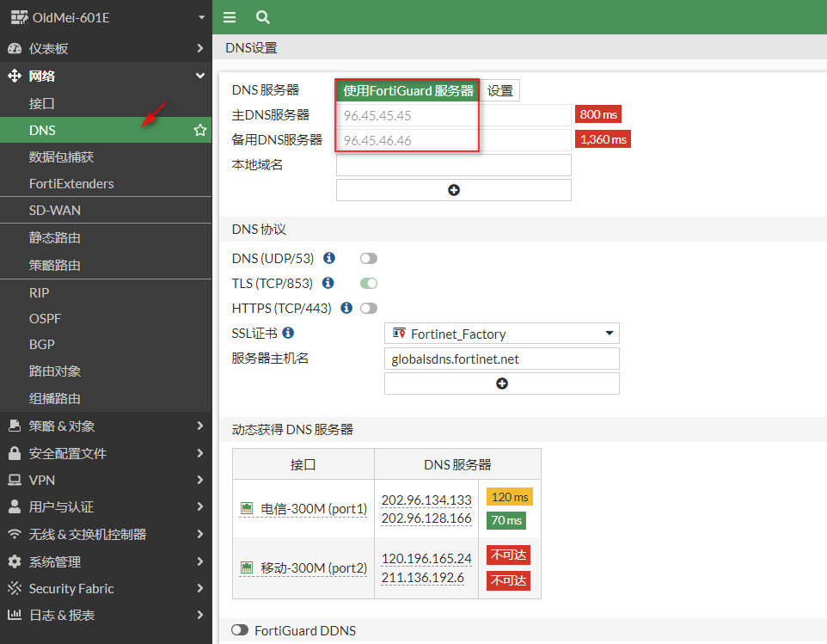Image resolution: width=827 pixels, height=644 pixels.
Task: Add a local domain name with plus icon
Action: pos(454,190)
